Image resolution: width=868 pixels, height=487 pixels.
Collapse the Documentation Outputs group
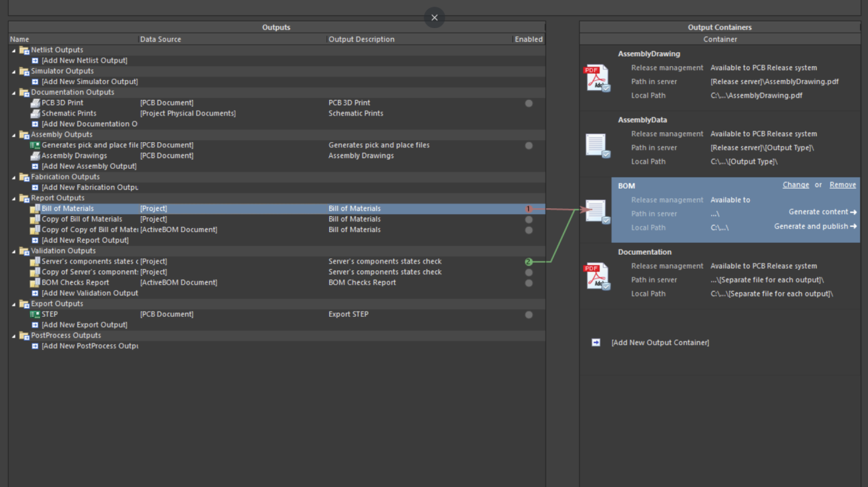pyautogui.click(x=14, y=93)
